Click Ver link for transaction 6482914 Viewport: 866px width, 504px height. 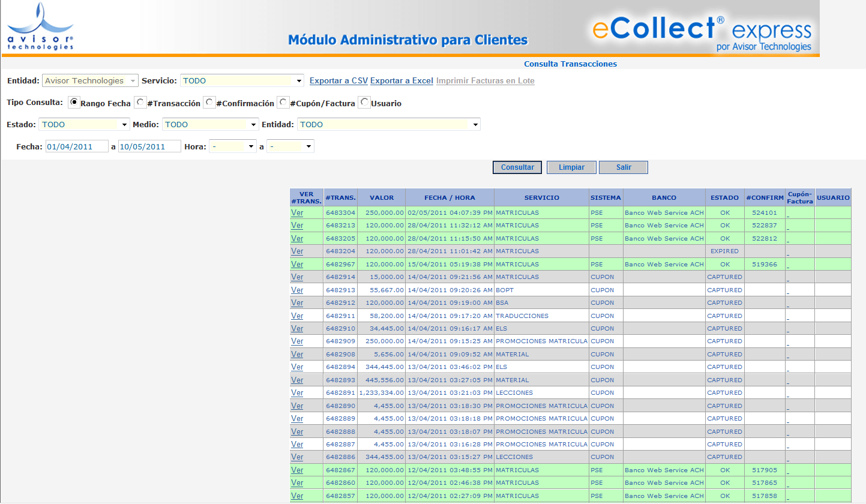tap(297, 277)
